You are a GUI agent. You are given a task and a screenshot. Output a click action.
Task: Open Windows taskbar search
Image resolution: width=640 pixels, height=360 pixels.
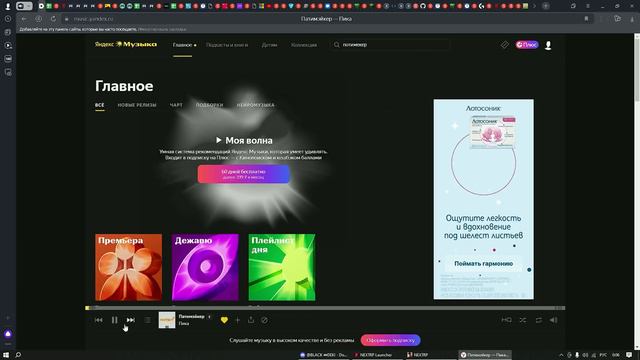click(18, 355)
